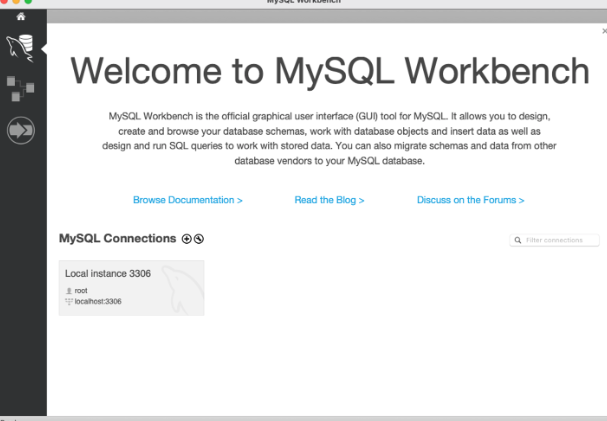Click the green zoom window button
The image size is (607, 421).
point(28,1)
